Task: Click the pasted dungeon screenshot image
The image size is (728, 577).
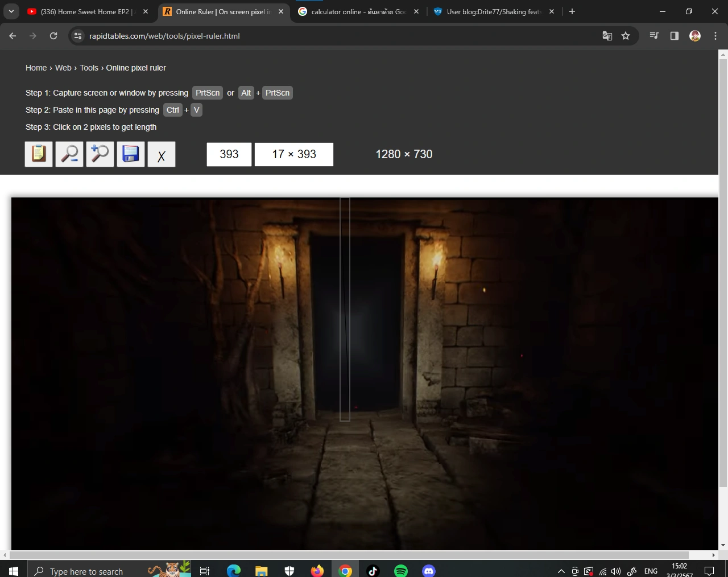Action: [365, 374]
